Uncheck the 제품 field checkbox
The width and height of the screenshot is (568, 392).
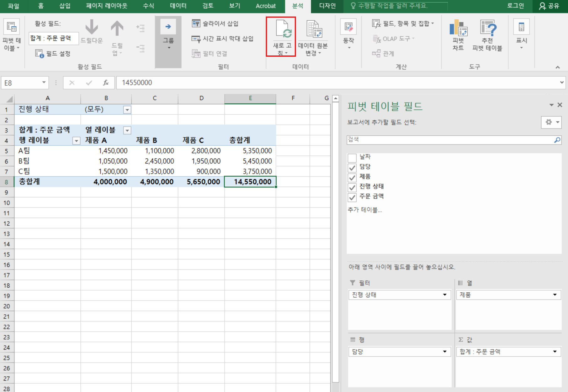[x=352, y=178]
